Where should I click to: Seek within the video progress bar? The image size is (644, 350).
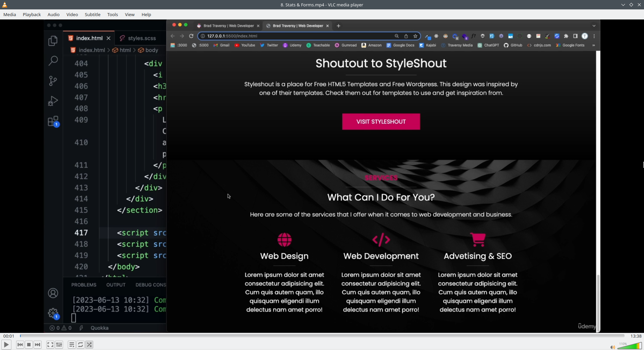[322, 336]
